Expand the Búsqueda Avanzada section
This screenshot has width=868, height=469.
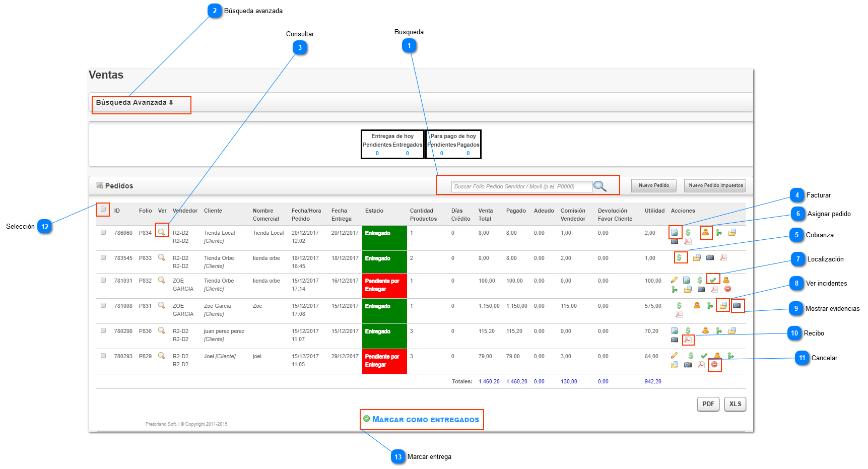(x=135, y=102)
